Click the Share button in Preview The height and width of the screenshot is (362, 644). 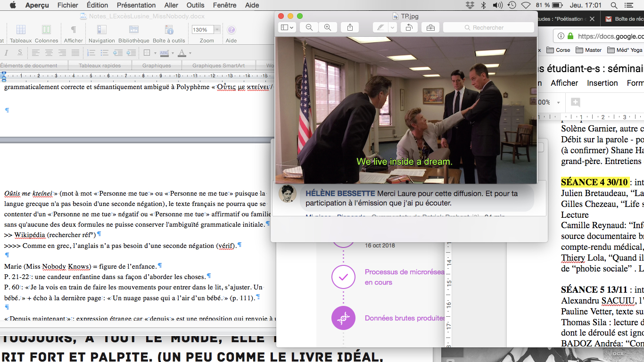[x=350, y=27]
